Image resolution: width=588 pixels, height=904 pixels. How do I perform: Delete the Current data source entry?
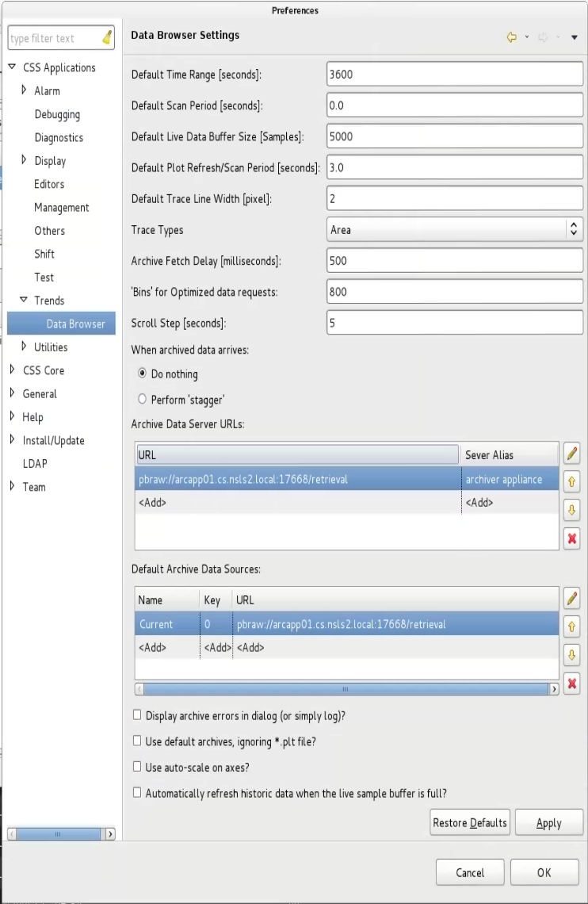coord(571,684)
